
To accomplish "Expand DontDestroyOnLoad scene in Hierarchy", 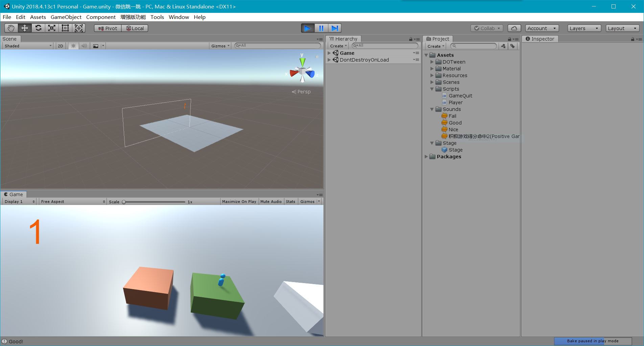I will 329,60.
